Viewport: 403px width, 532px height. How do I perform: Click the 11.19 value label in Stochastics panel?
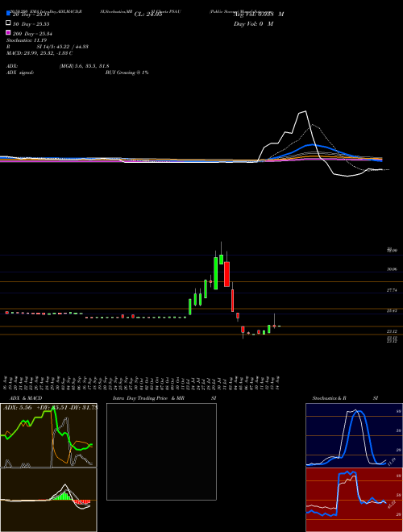[x=391, y=462]
